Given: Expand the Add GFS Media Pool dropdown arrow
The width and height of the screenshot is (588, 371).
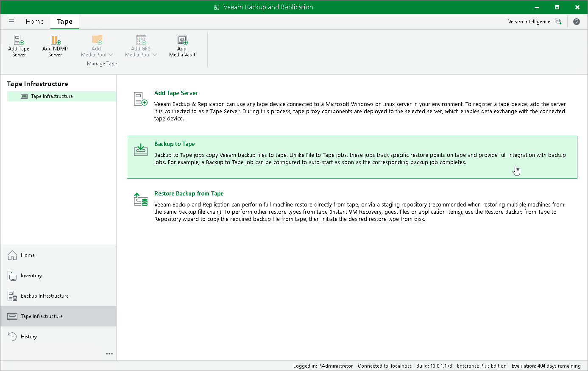Looking at the screenshot, I should click(155, 55).
